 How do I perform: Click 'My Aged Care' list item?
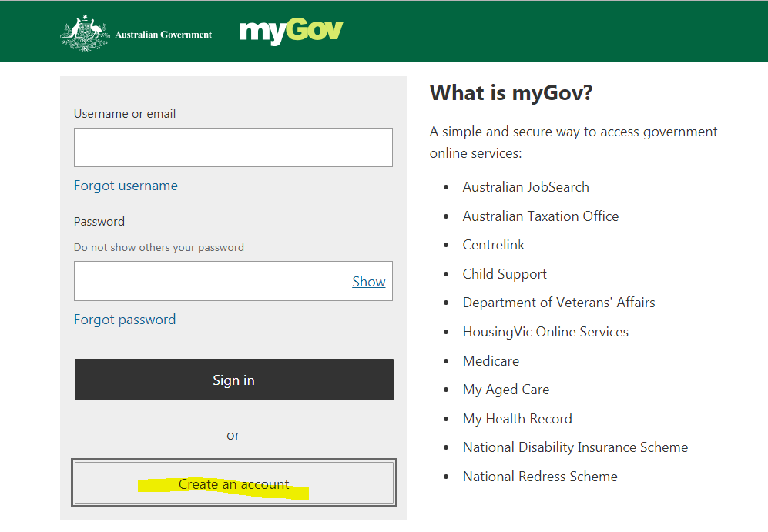point(506,390)
